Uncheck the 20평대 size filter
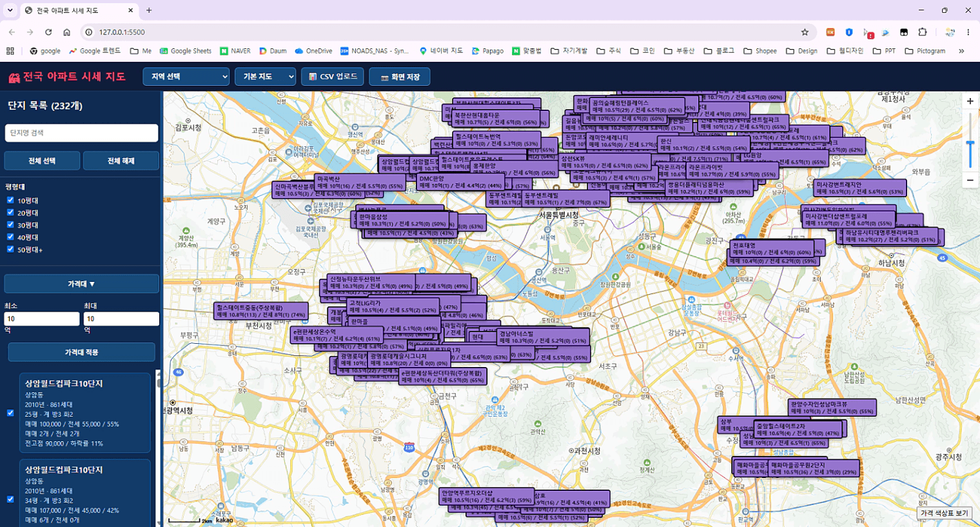The width and height of the screenshot is (980, 527). pyautogui.click(x=10, y=212)
